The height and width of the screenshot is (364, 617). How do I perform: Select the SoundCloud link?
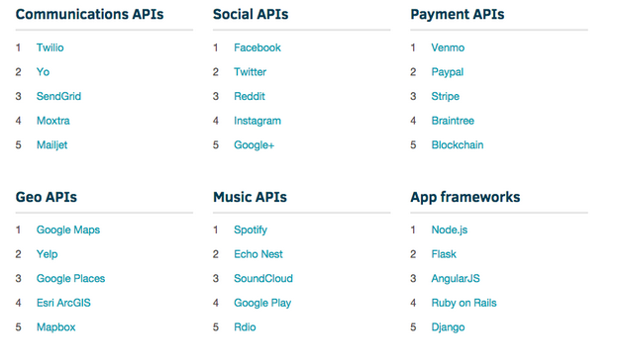263,278
